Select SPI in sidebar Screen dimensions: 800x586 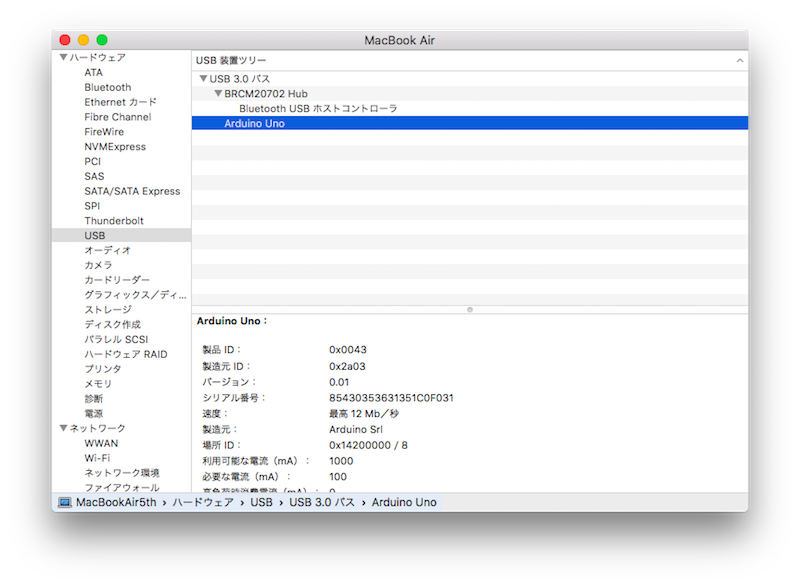click(x=92, y=206)
